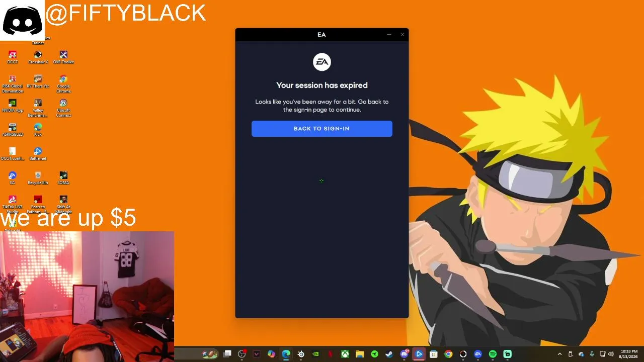Open Microsoft Copilot taskbar icon

[271, 354]
